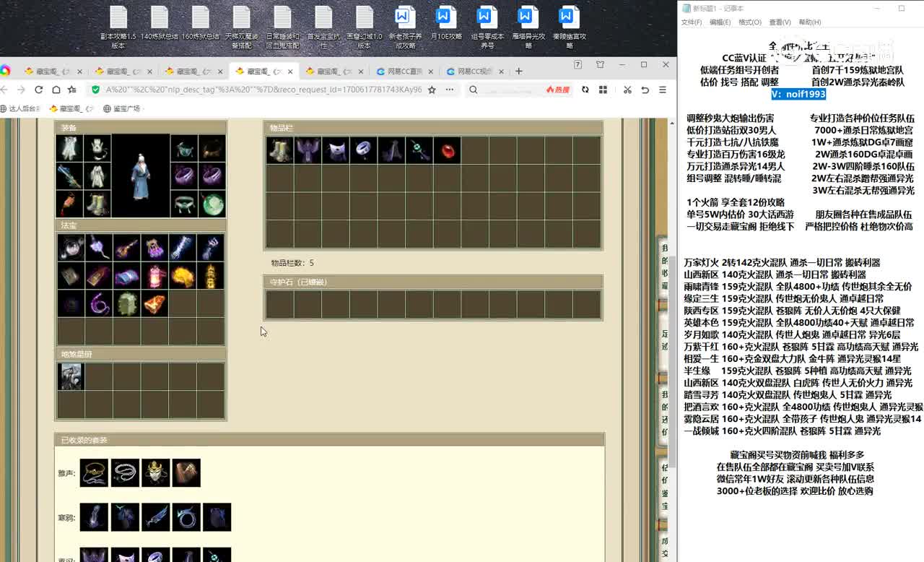
Task: Click the 物品栏数：5 label
Action: [292, 263]
